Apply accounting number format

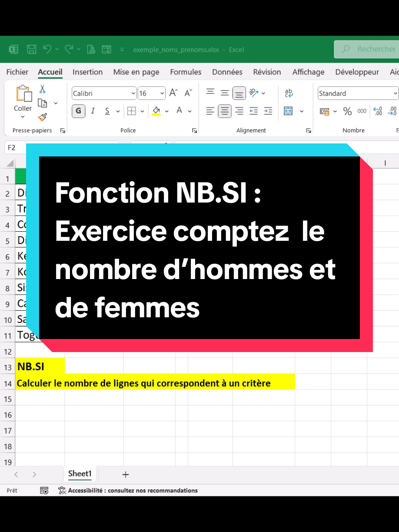tap(324, 111)
